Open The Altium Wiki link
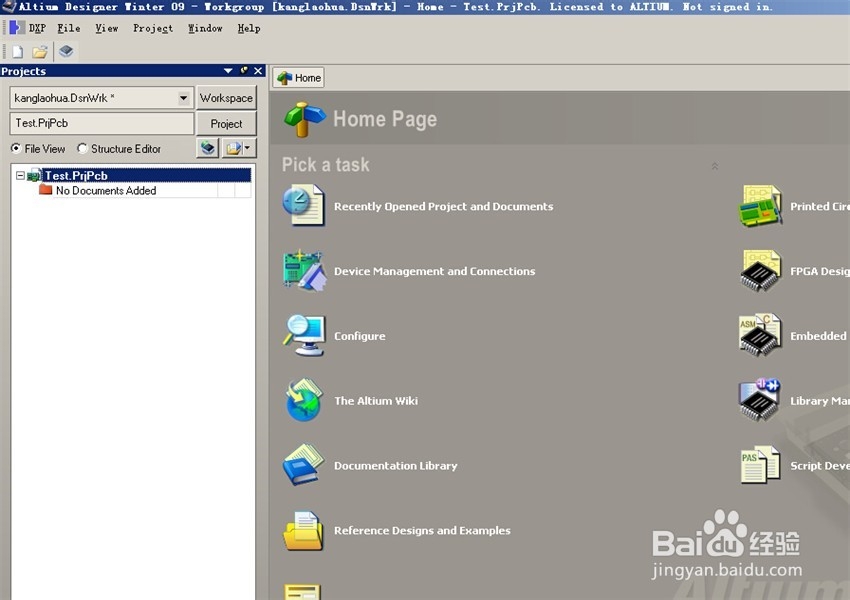The width and height of the screenshot is (850, 600). 376,401
